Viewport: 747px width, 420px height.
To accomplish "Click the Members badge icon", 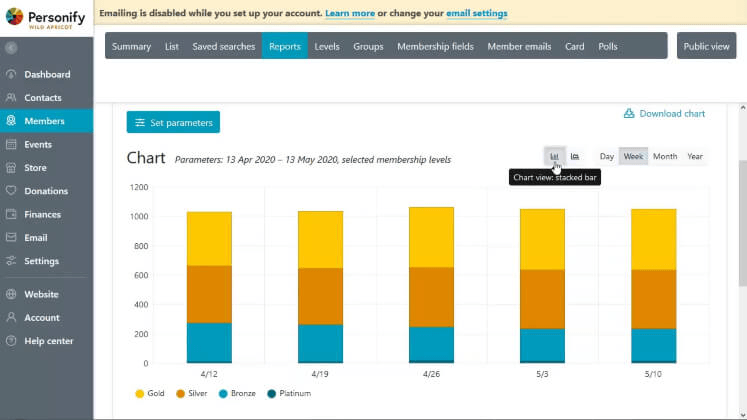I will point(11,121).
